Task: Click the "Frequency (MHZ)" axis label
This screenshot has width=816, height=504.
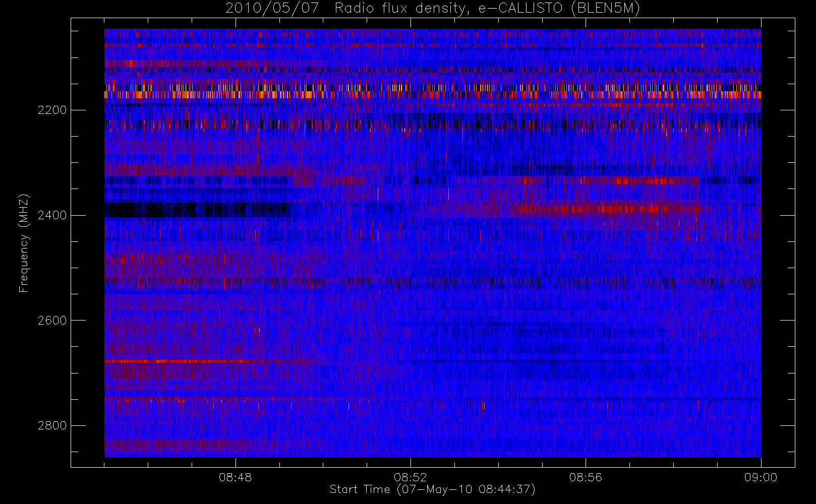Action: pyautogui.click(x=23, y=243)
